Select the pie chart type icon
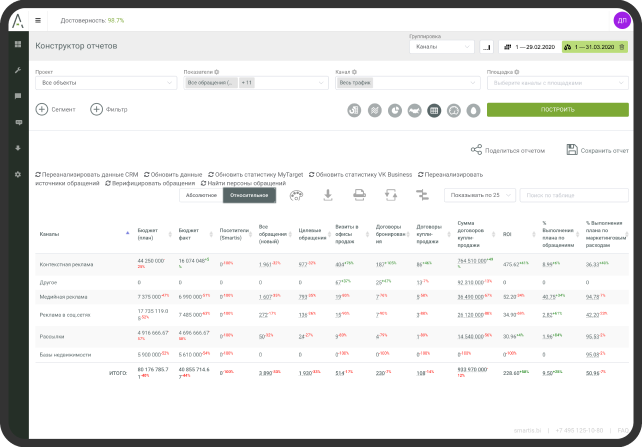This screenshot has height=447, width=642. point(394,110)
